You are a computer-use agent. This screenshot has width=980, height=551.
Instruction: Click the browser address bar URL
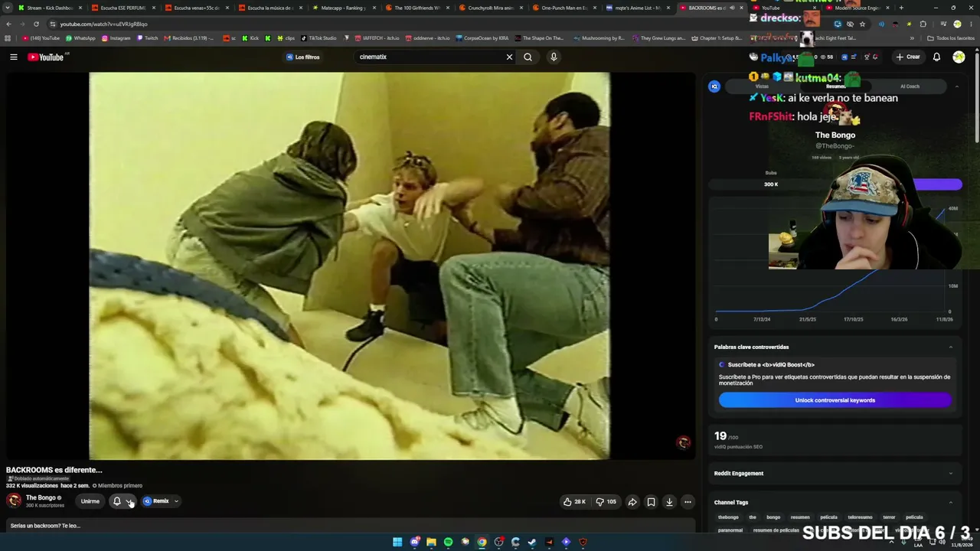(x=103, y=24)
